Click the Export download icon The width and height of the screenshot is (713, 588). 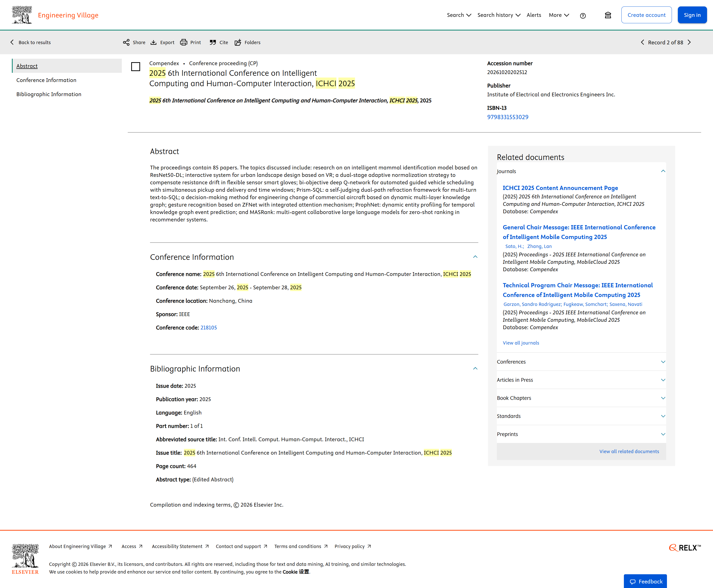pos(153,42)
